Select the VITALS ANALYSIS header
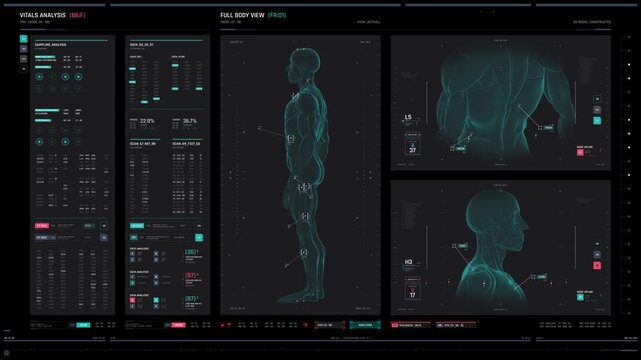The height and width of the screenshot is (360, 641). (43, 15)
